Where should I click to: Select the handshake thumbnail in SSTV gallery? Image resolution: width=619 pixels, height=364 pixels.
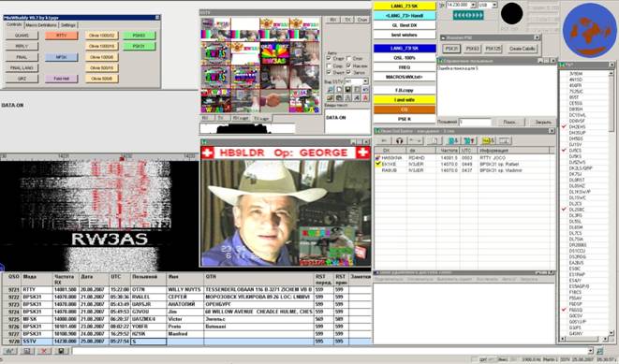click(x=274, y=100)
